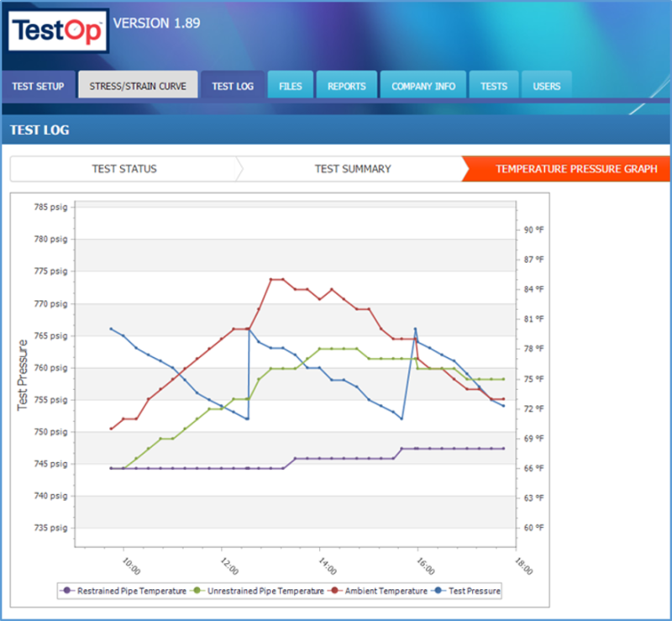Toggle Restrained Pipe Temperature legend marker
The image size is (672, 621).
(67, 591)
